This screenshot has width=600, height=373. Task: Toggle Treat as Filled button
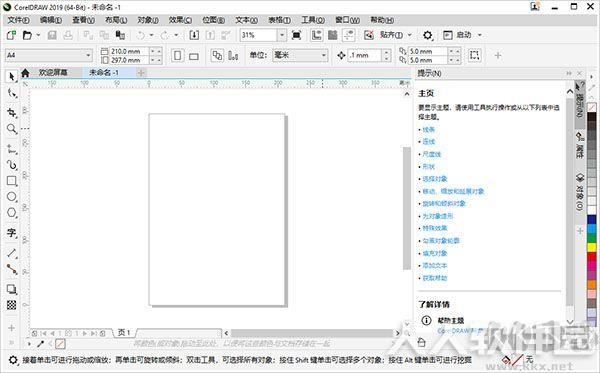coord(474,55)
